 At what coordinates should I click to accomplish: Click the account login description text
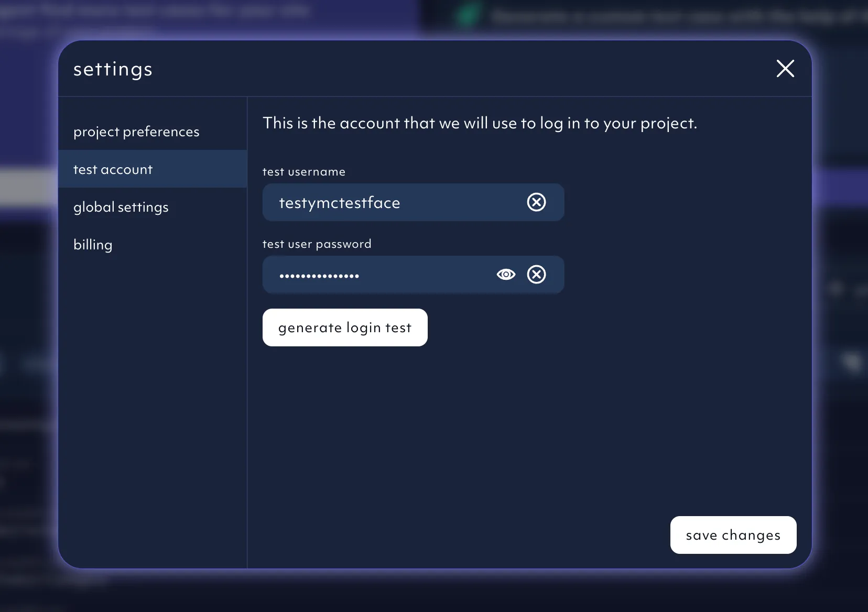[479, 124]
